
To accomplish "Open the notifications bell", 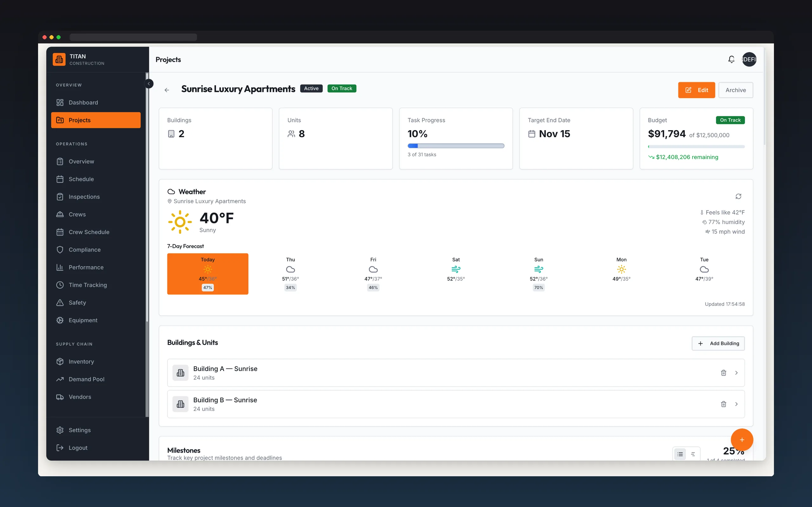I will point(731,59).
